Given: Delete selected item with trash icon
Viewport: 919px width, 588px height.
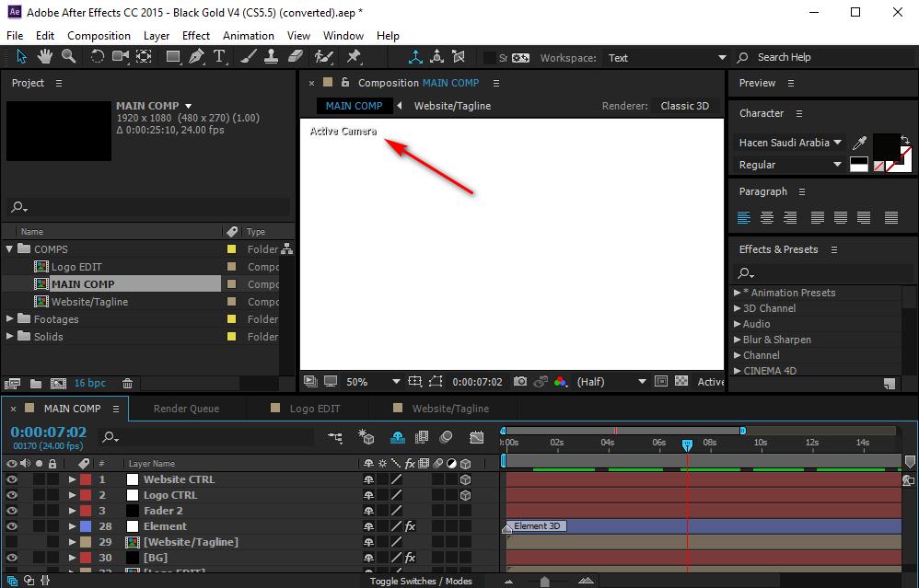Looking at the screenshot, I should tap(128, 383).
